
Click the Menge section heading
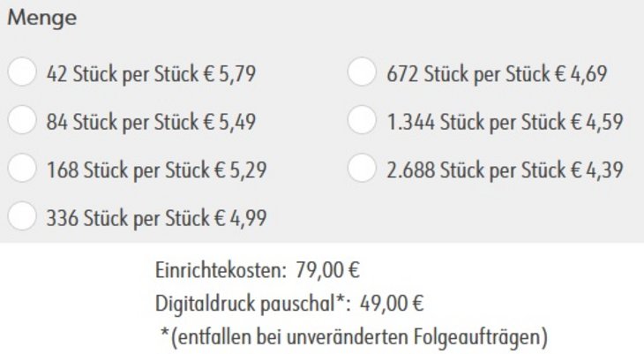click(41, 19)
